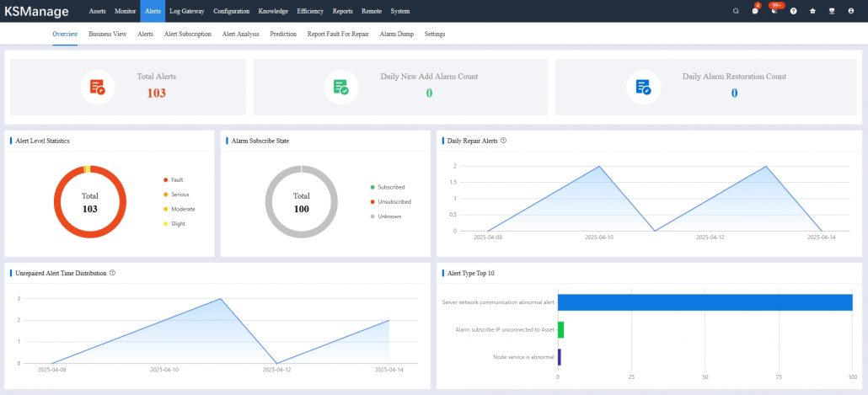This screenshot has height=395, width=868.
Task: Switch to the Alert Subscription tab
Action: coord(187,35)
